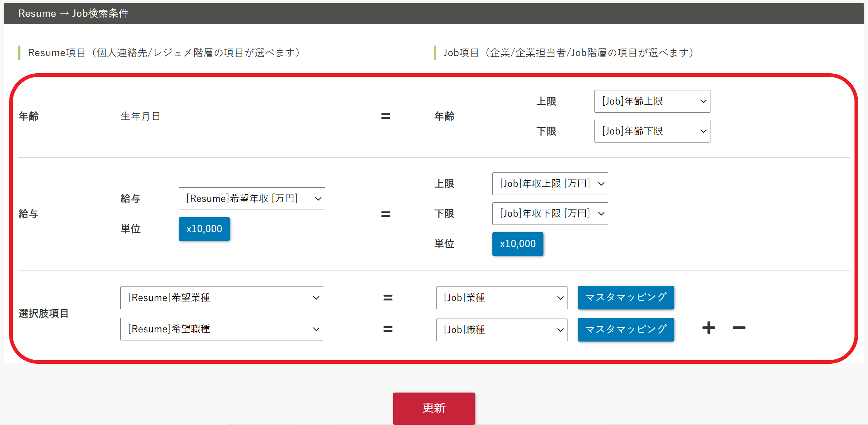Click the minus icon to remove row
This screenshot has width=868, height=425.
739,328
